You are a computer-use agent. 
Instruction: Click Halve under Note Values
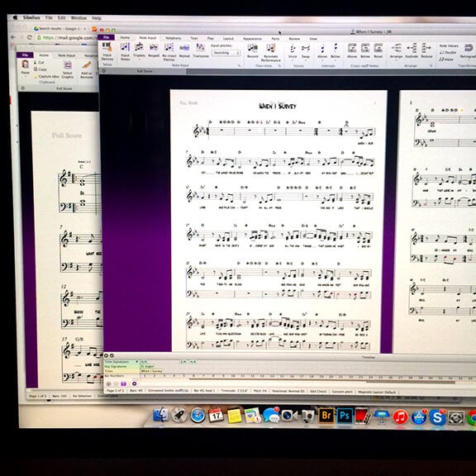(446, 59)
